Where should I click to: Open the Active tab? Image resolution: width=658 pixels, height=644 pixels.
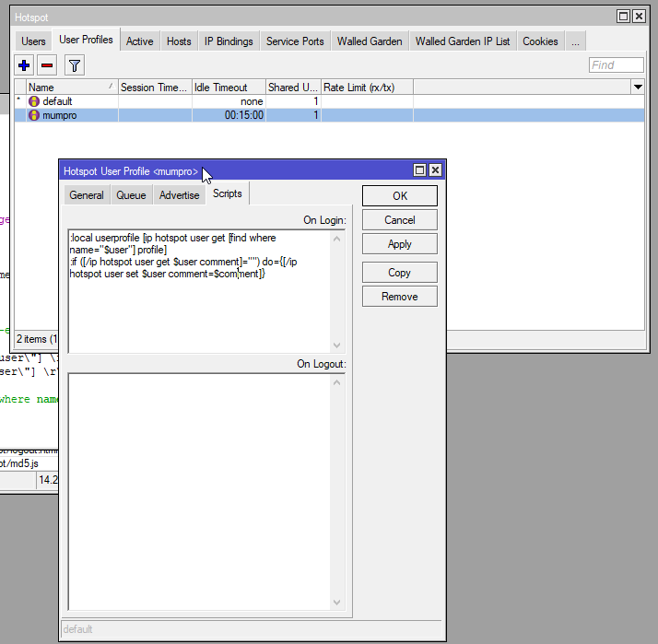[x=140, y=41]
